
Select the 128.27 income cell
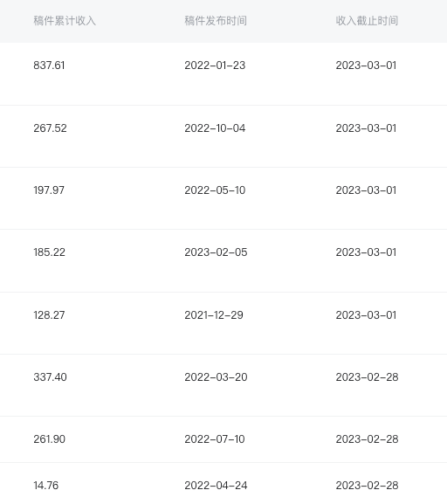pyautogui.click(x=49, y=315)
